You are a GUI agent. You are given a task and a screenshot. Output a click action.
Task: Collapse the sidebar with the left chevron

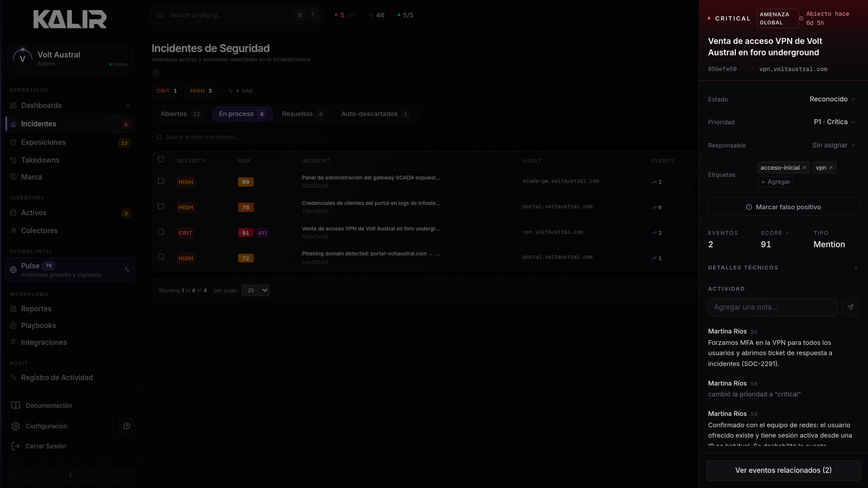pos(70,475)
